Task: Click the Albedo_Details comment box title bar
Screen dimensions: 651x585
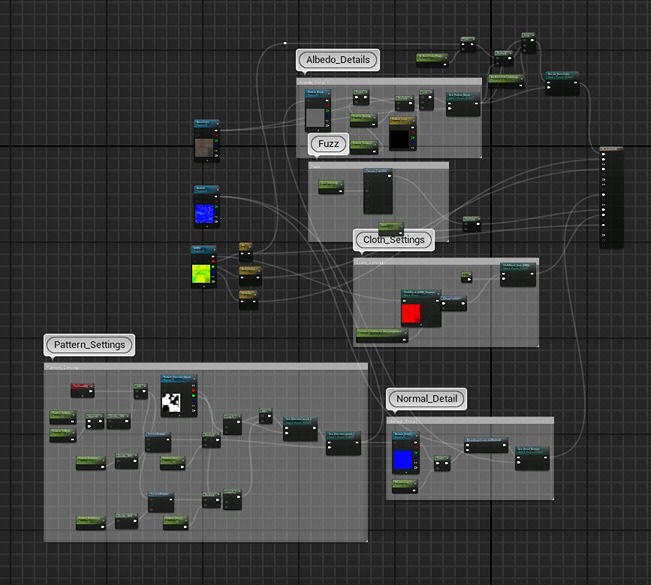Action: pyautogui.click(x=389, y=82)
